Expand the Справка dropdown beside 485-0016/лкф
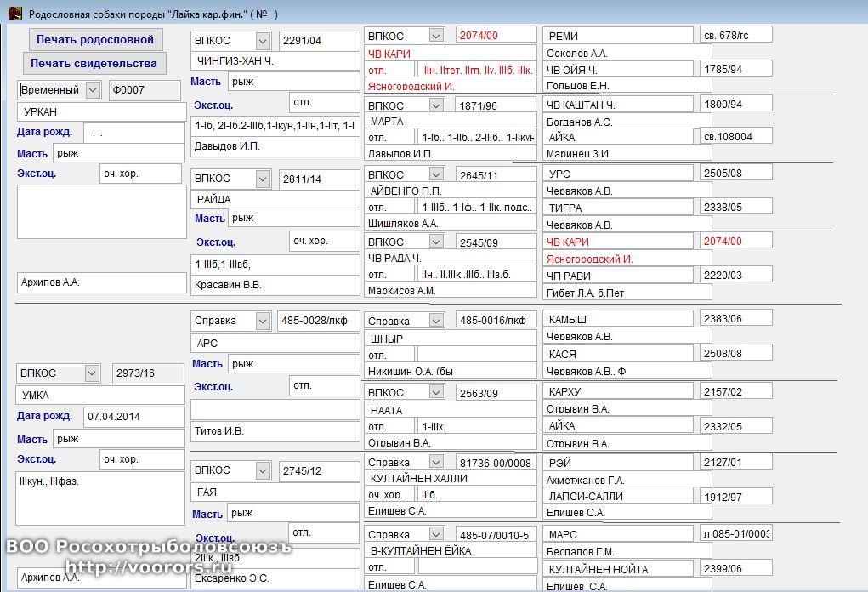The width and height of the screenshot is (868, 592). pos(436,321)
